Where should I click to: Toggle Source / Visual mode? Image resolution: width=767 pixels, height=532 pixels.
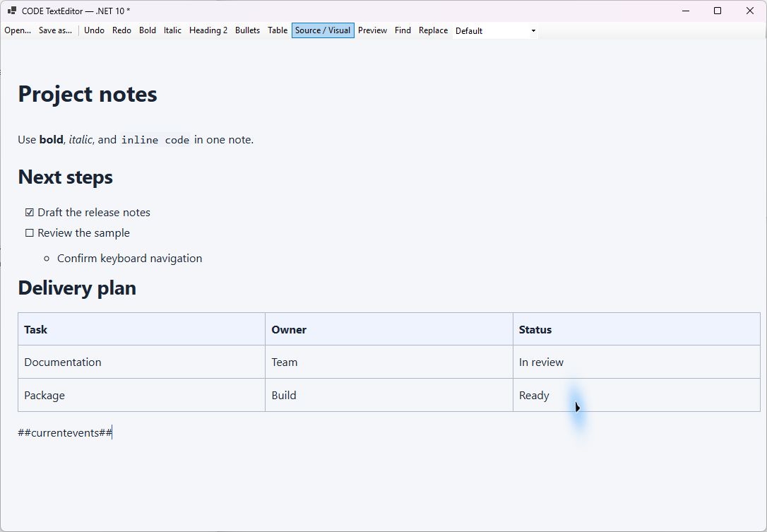[323, 30]
